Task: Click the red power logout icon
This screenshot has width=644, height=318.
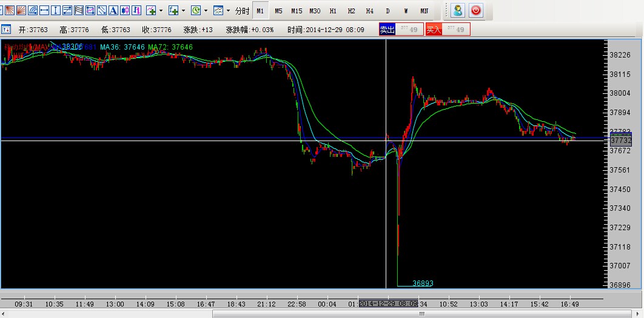Action: click(x=475, y=10)
